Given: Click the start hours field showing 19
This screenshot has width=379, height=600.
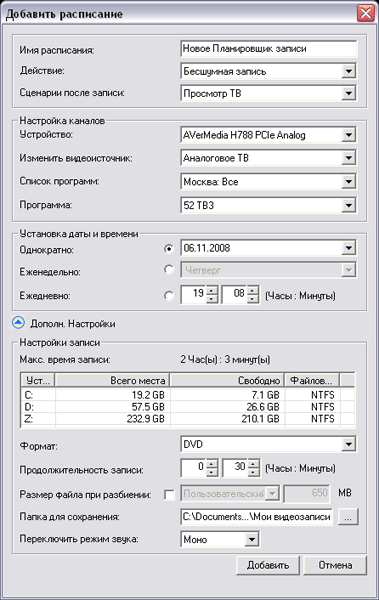Looking at the screenshot, I should 194,294.
